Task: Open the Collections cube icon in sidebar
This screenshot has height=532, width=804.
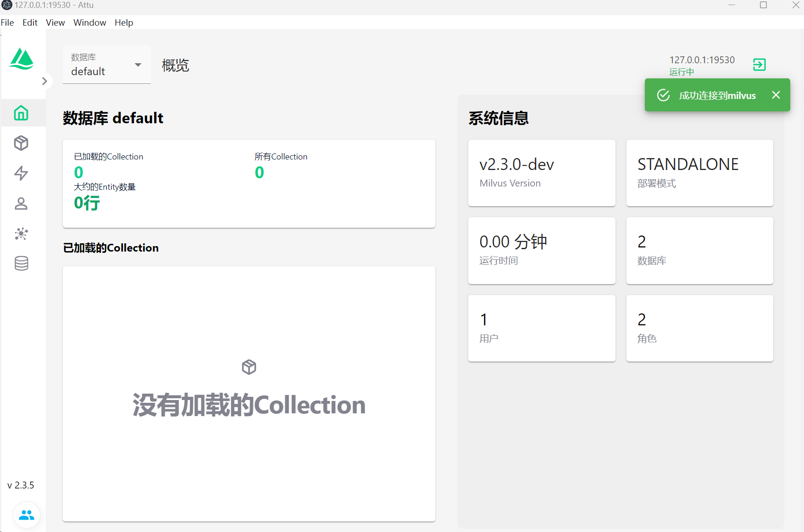Action: (x=21, y=143)
